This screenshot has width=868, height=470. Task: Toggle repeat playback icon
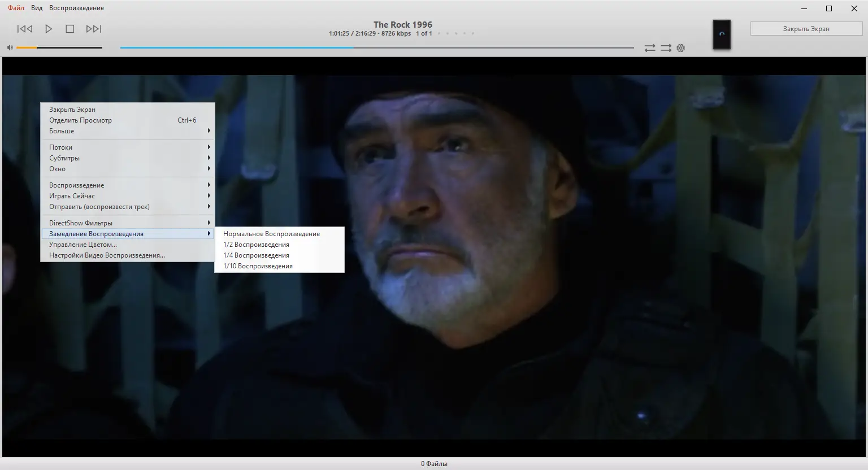650,48
